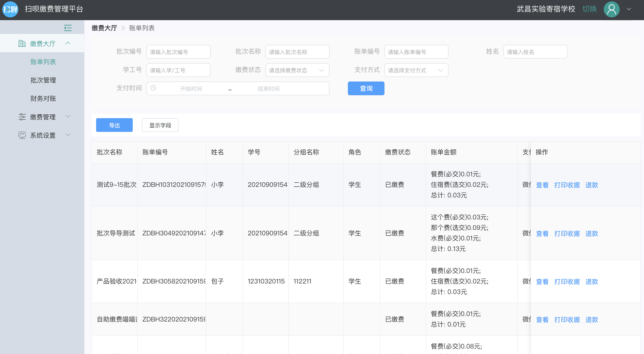Click the 扫呗 logo icon
This screenshot has width=644, height=354.
pos(10,9)
